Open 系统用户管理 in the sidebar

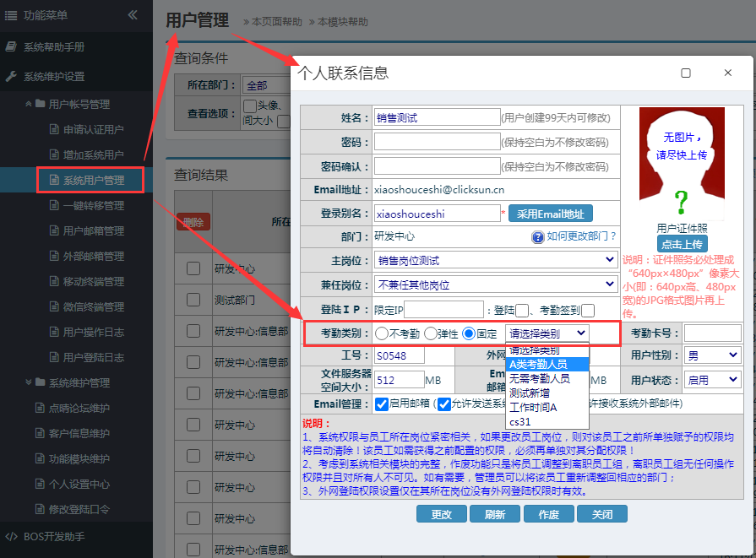[x=93, y=180]
